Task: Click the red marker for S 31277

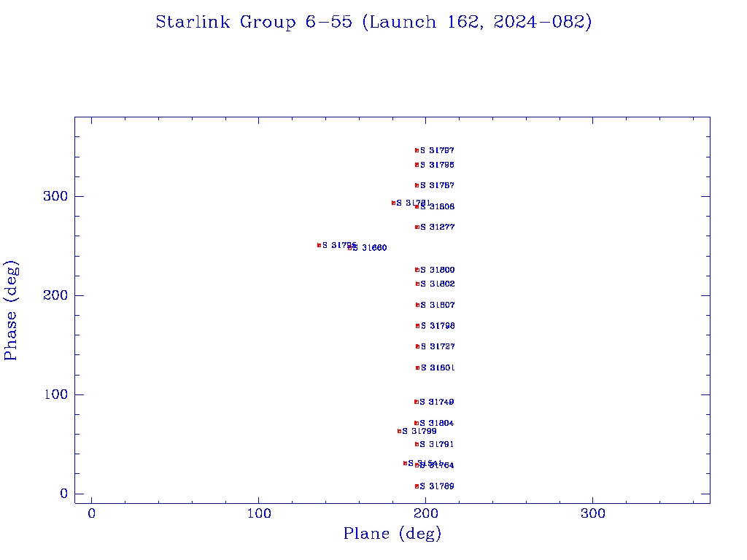Action: pos(417,227)
